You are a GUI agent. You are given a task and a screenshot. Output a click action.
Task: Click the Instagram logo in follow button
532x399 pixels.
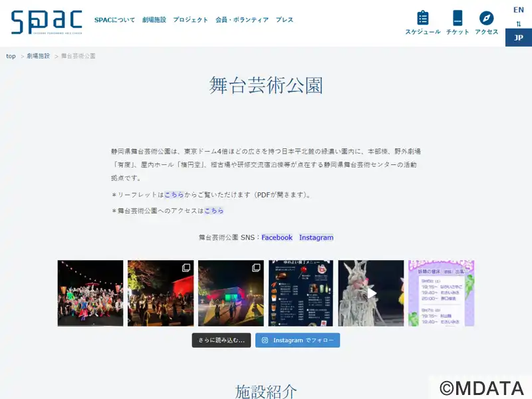pos(265,340)
